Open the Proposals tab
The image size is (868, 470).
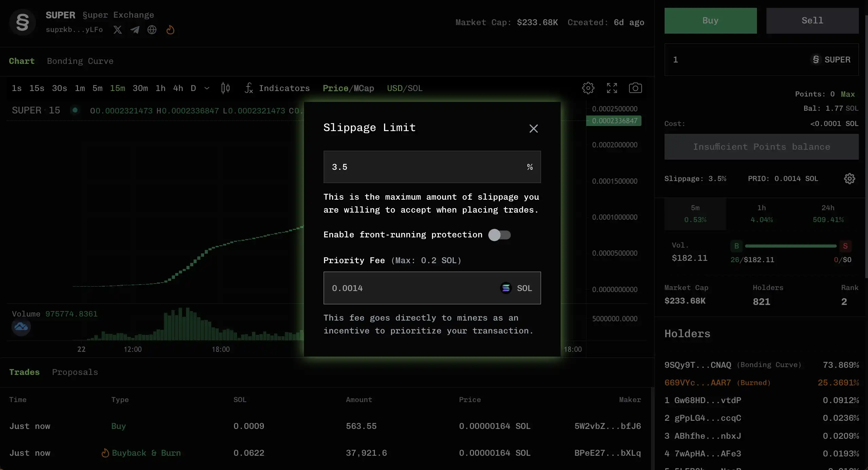[75, 372]
